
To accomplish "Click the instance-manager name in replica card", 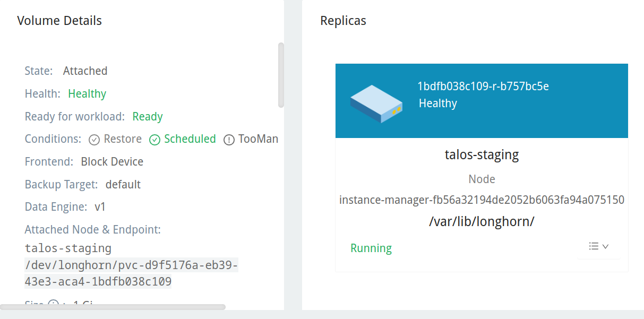I will (x=482, y=200).
